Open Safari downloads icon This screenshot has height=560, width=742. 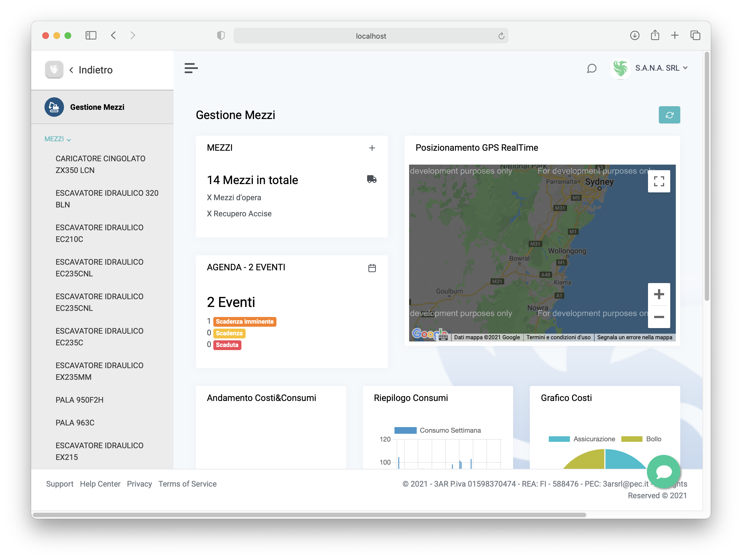(635, 35)
